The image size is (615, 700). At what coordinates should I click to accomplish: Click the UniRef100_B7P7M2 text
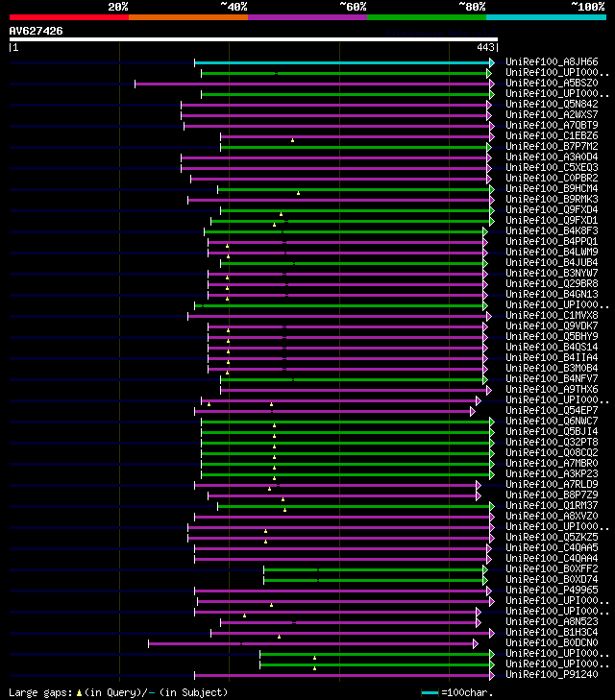[552, 146]
